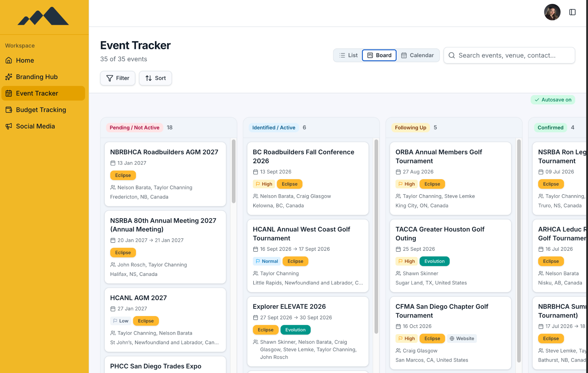Open HCANL Annual West Coast Golf Tournament card
Image resolution: width=588 pixels, height=373 pixels.
[308, 256]
